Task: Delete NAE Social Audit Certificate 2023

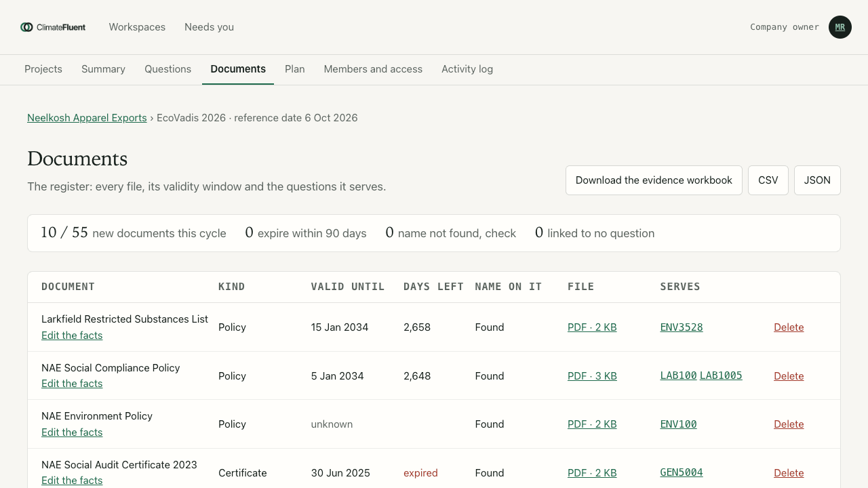Action: tap(789, 473)
